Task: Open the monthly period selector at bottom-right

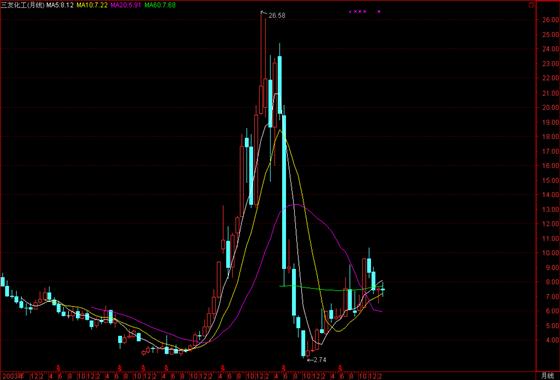Action: point(547,376)
